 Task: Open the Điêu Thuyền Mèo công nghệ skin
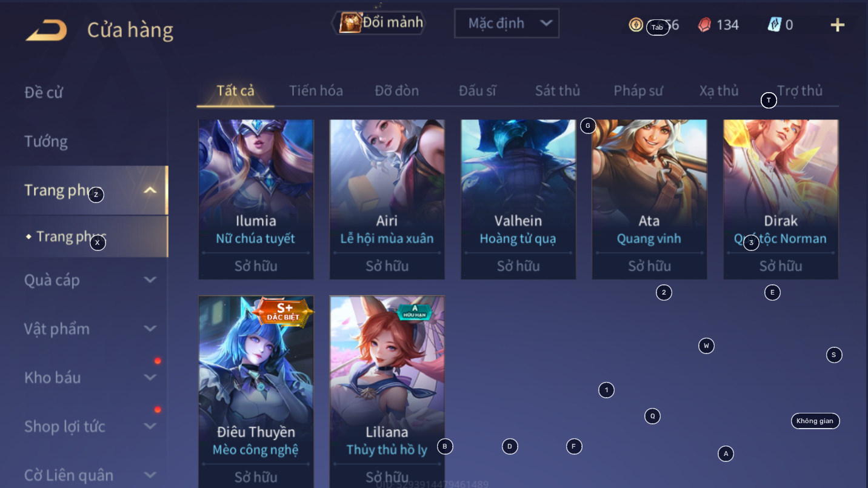[x=256, y=392]
